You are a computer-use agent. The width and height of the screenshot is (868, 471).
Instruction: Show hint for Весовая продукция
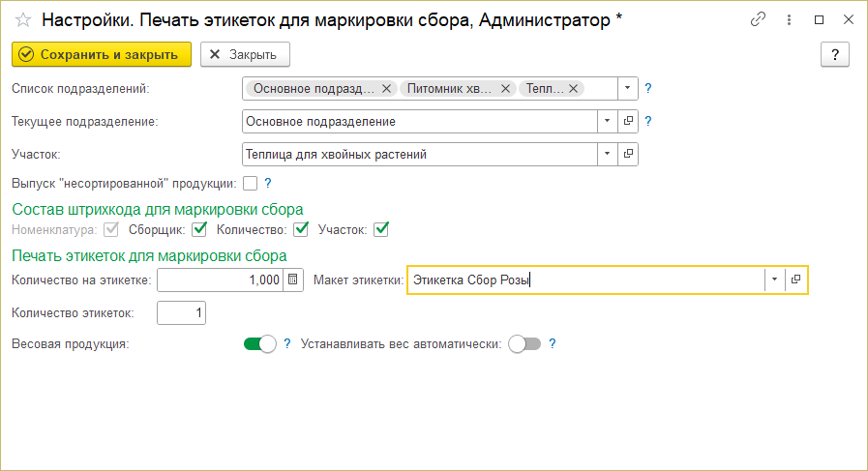coord(286,344)
